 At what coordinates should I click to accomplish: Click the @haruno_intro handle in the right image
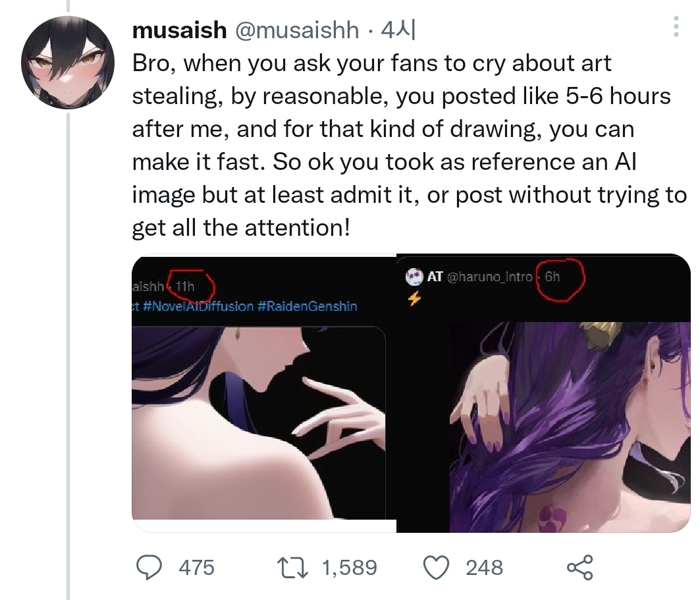tap(489, 277)
